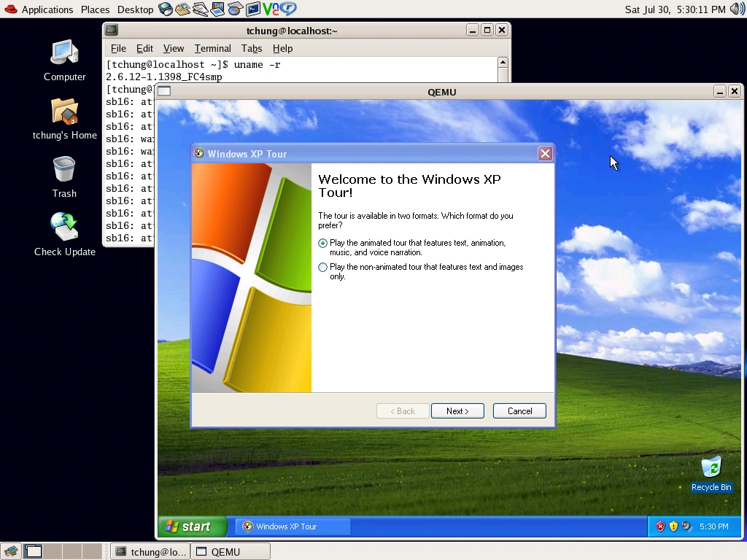Image resolution: width=747 pixels, height=560 pixels.
Task: Launch the web browser from the top panel
Action: click(x=166, y=9)
